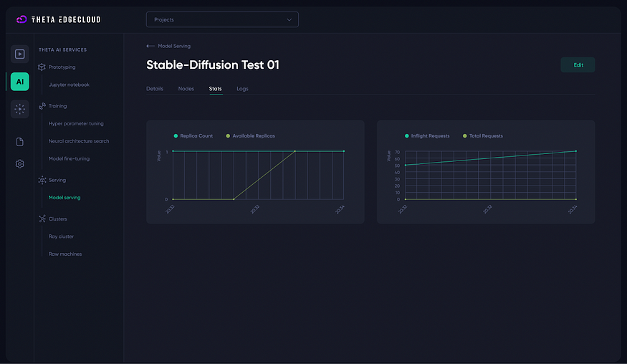Toggle Inflight Requests legend series
The width and height of the screenshot is (627, 364).
pyautogui.click(x=427, y=136)
